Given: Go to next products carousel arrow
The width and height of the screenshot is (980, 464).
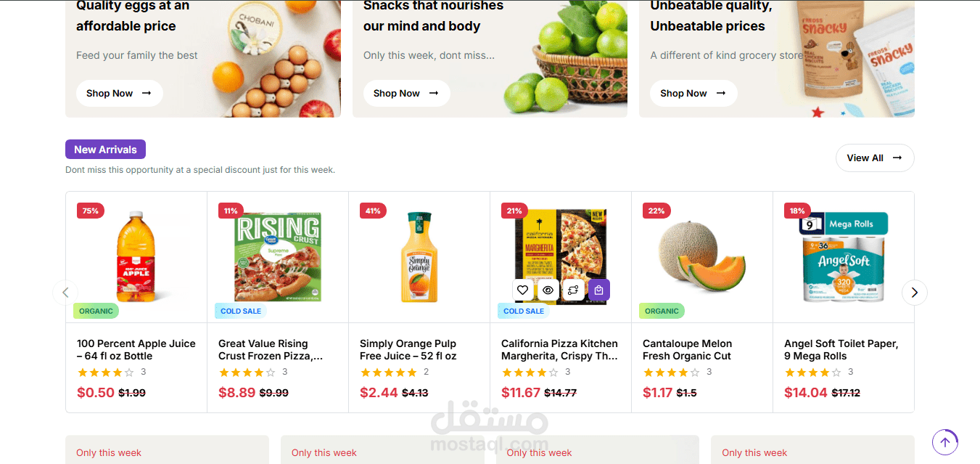Looking at the screenshot, I should click(914, 292).
